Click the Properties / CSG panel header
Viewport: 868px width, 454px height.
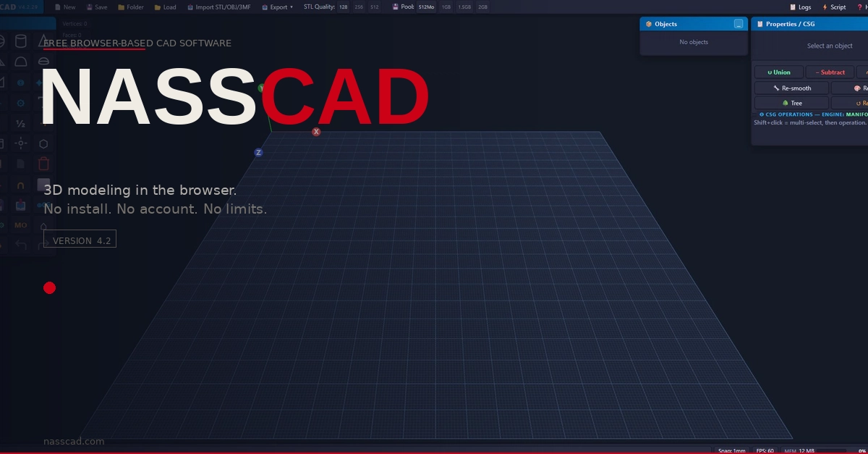(x=809, y=24)
